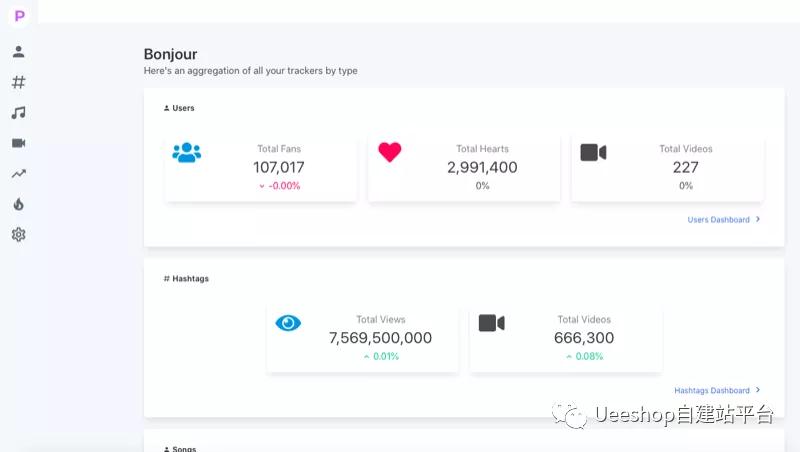Open the trending line chart icon

click(18, 173)
